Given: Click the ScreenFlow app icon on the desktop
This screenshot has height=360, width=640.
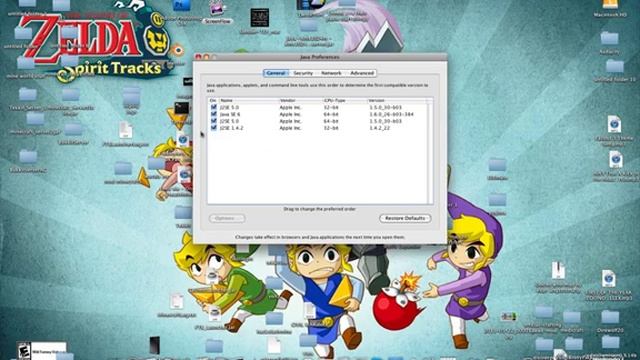Looking at the screenshot, I should [218, 8].
